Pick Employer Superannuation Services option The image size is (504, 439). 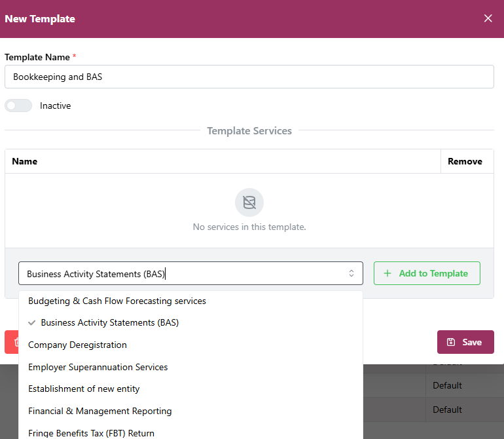click(x=98, y=367)
